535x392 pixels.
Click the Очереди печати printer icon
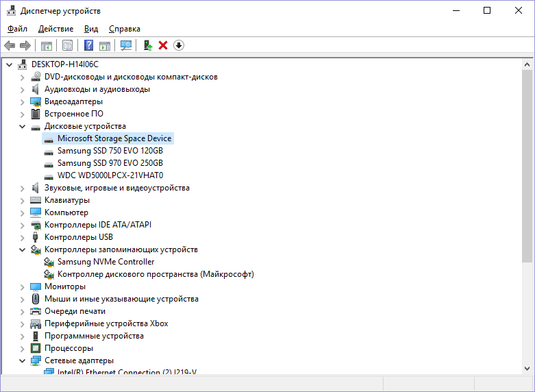36,311
